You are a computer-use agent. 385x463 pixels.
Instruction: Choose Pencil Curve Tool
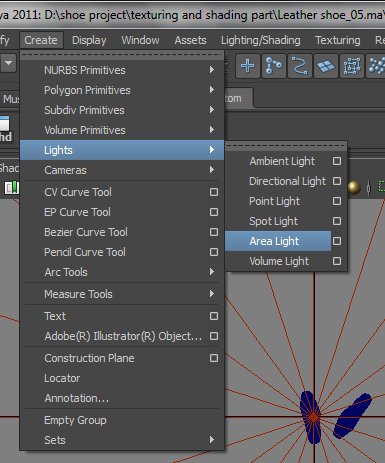pyautogui.click(x=85, y=252)
